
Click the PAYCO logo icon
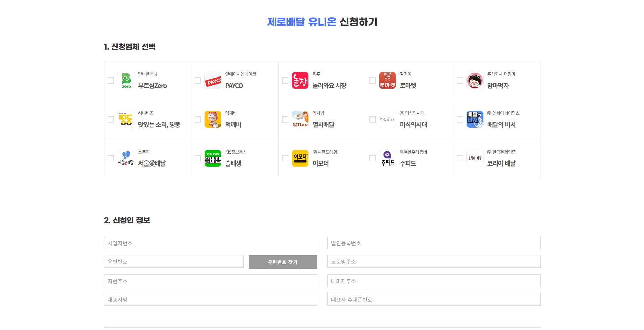213,81
